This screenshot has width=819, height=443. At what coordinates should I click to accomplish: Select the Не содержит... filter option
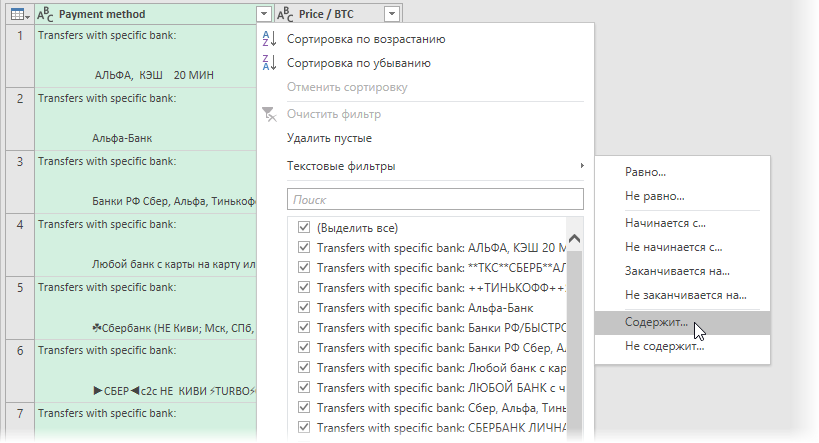tap(664, 346)
